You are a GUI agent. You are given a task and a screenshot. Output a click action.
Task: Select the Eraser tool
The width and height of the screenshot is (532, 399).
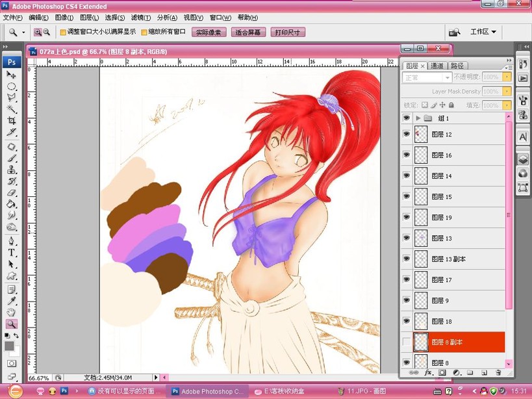click(x=12, y=192)
